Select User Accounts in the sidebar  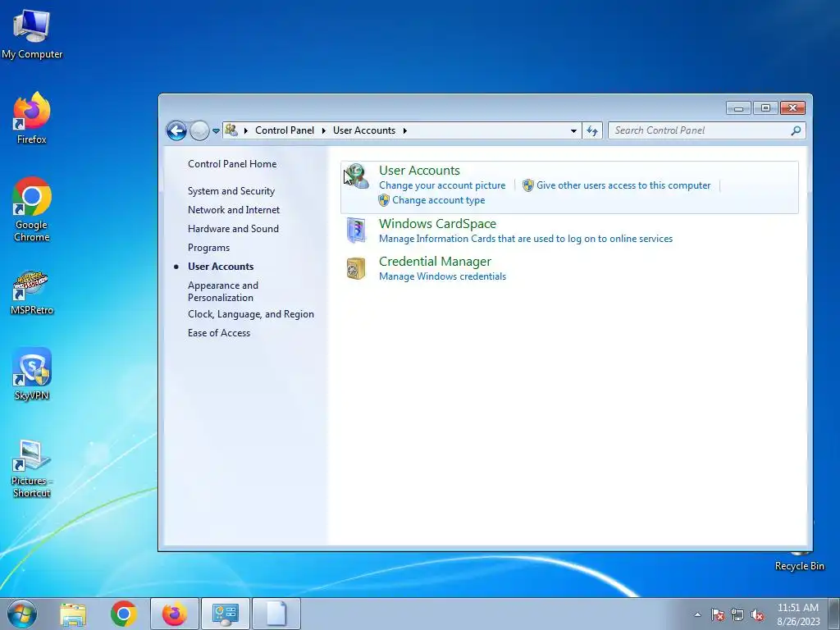[221, 267]
